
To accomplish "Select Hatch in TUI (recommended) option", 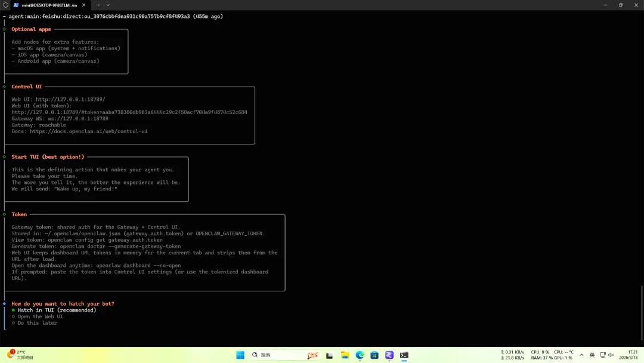I will (x=54, y=310).
